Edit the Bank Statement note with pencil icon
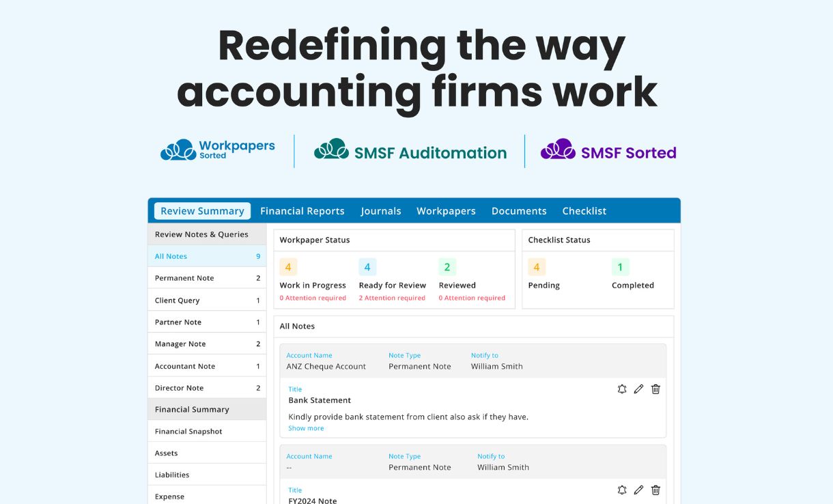Viewport: 833px width, 504px height. pos(638,389)
